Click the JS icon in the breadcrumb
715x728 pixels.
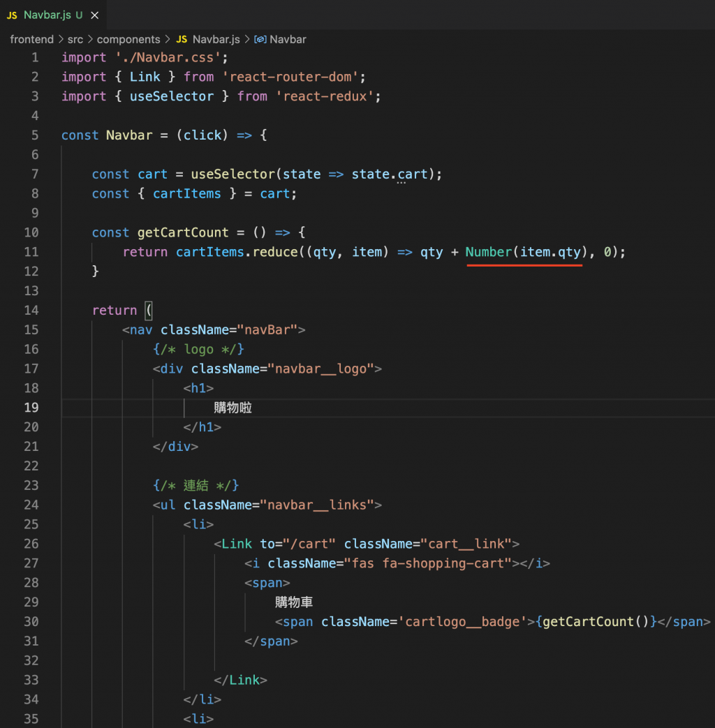[182, 40]
